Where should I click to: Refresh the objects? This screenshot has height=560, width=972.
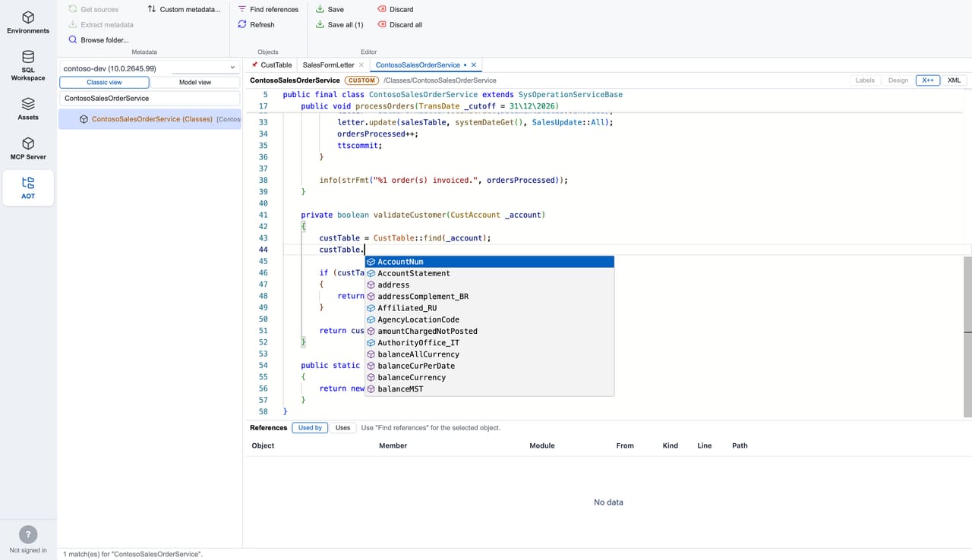[x=256, y=24]
